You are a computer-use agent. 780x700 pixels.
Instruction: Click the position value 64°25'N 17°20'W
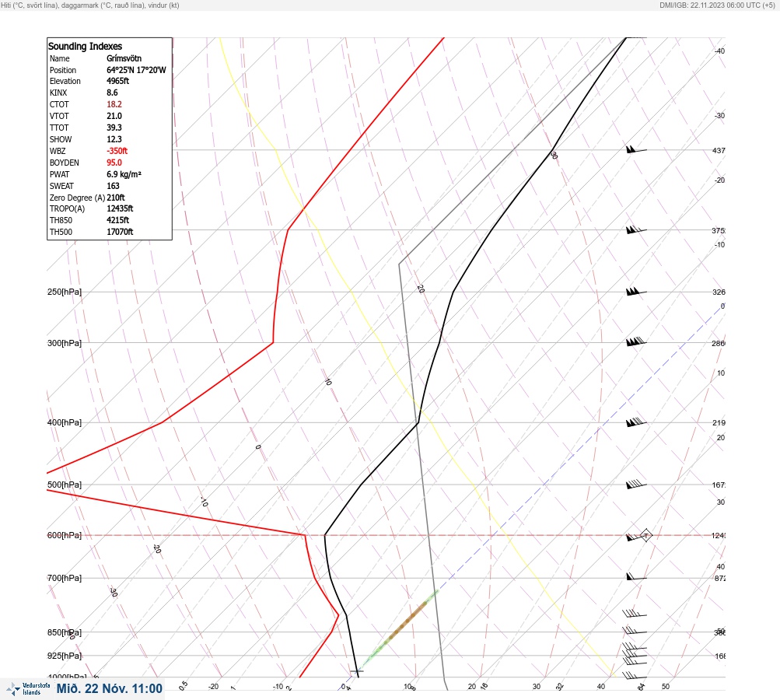pos(136,70)
